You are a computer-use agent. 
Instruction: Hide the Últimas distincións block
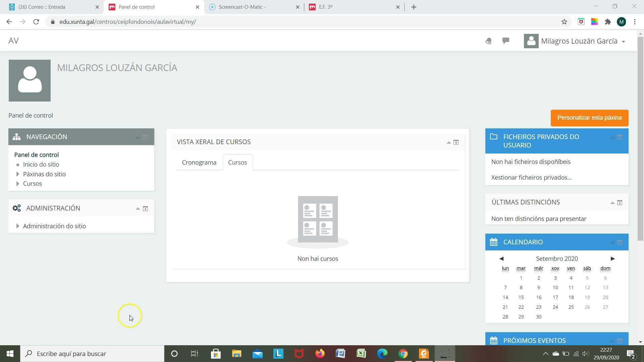click(612, 202)
